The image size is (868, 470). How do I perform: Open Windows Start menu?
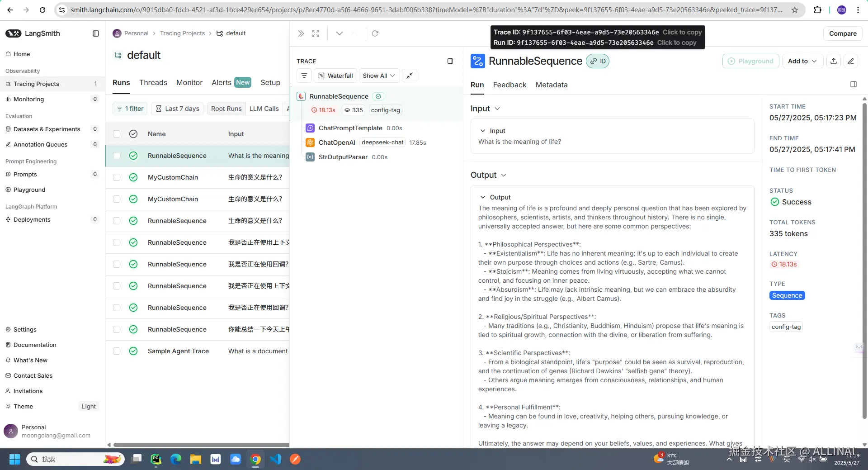pyautogui.click(x=14, y=459)
